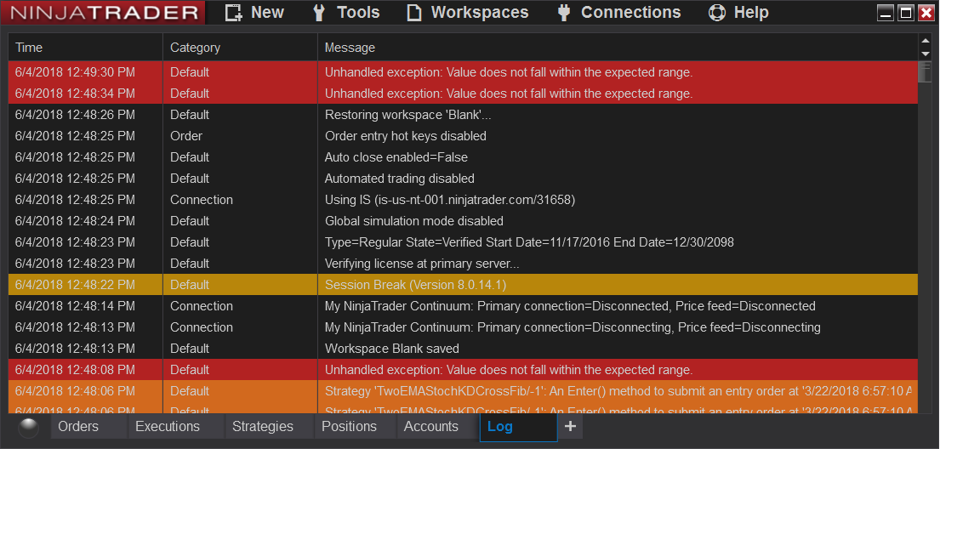Click the Workspaces document icon
The image size is (980, 551).
click(413, 13)
